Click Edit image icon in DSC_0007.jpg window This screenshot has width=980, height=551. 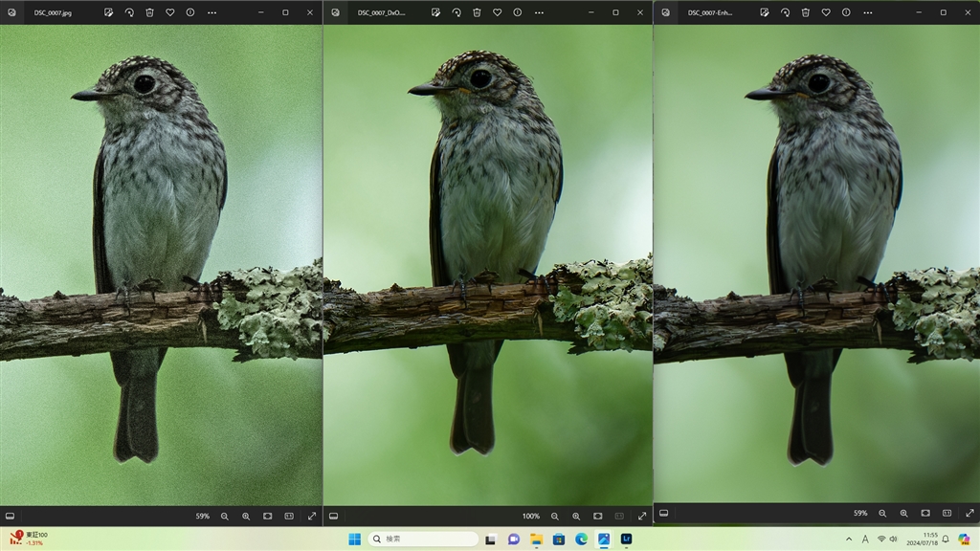pyautogui.click(x=109, y=12)
